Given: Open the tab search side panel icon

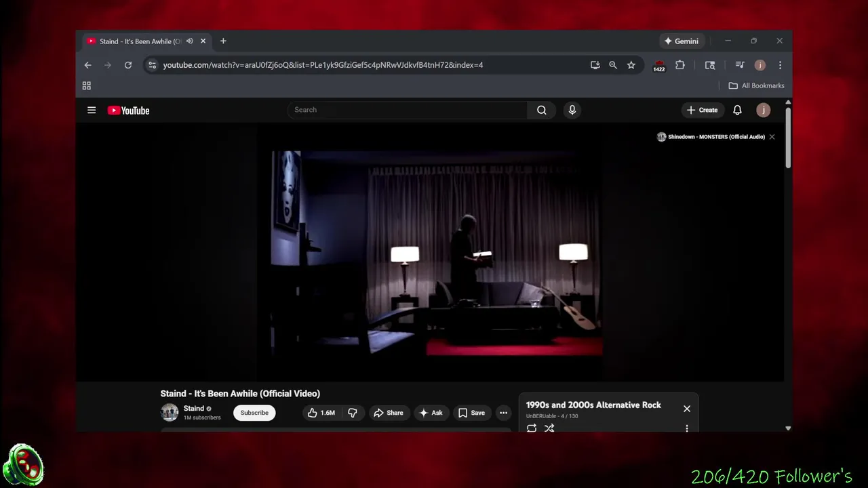Looking at the screenshot, I should click(710, 65).
